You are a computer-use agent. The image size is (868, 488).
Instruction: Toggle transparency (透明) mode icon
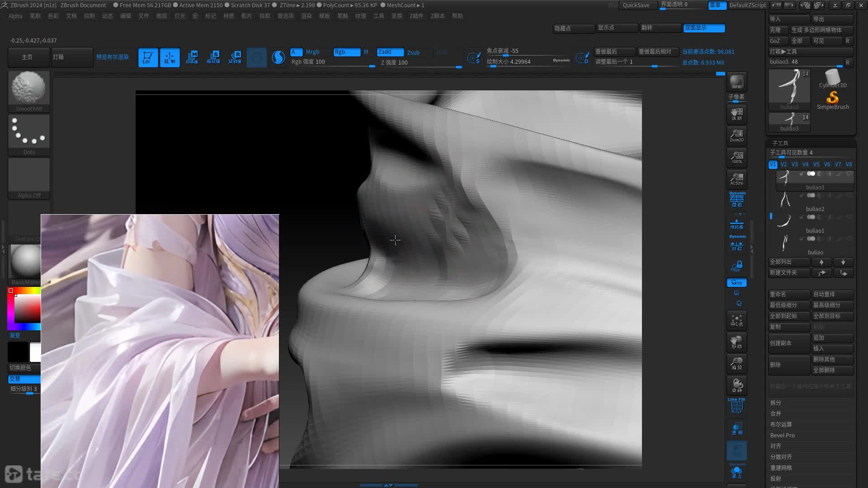[737, 428]
